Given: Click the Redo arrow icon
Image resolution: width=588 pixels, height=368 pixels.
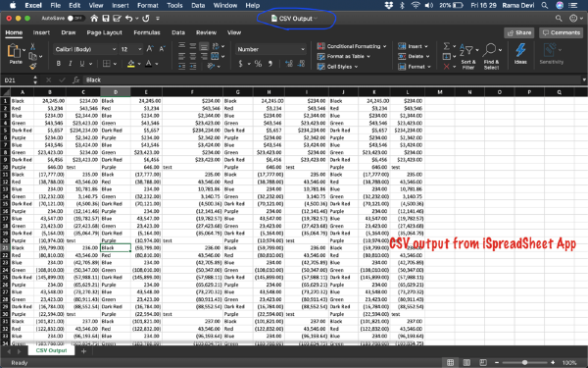Looking at the screenshot, I should pyautogui.click(x=146, y=18).
